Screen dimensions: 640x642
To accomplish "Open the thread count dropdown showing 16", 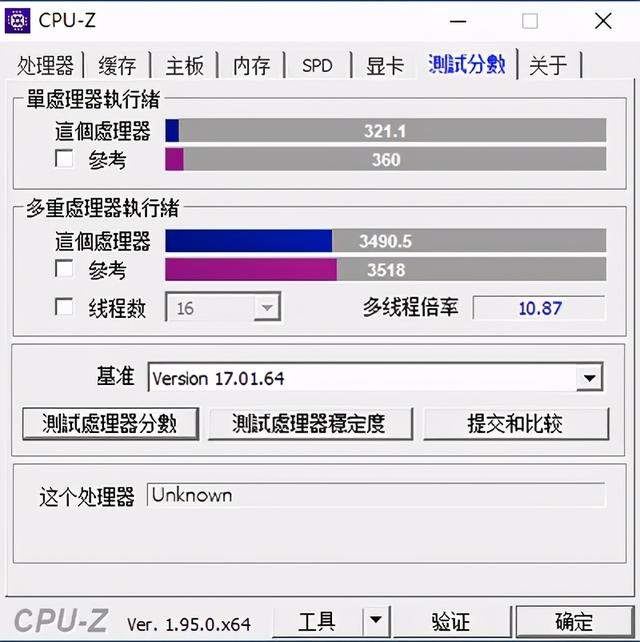I will 223,307.
